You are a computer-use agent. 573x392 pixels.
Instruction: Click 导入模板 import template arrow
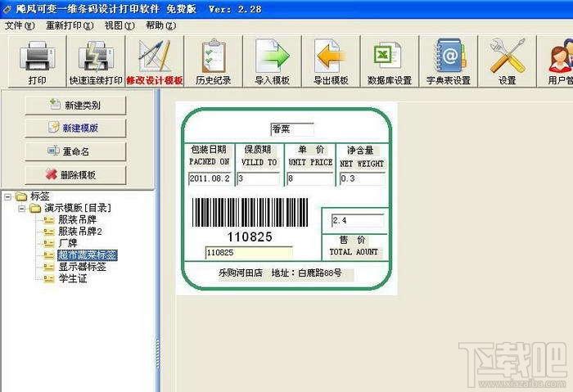point(272,56)
